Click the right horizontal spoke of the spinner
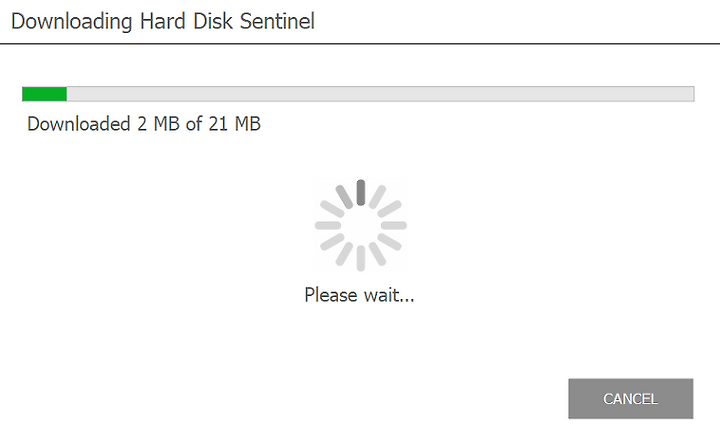Viewport: 720px width, 442px height. 394,225
